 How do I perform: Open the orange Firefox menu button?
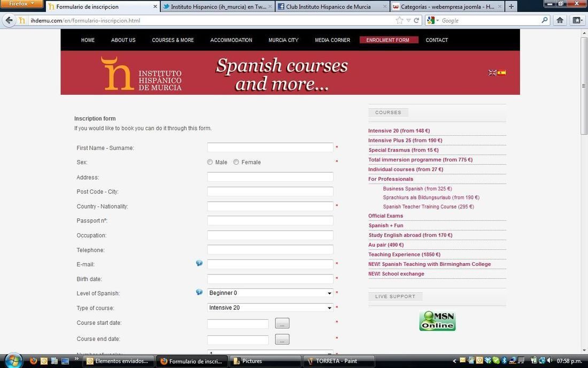click(x=21, y=3)
